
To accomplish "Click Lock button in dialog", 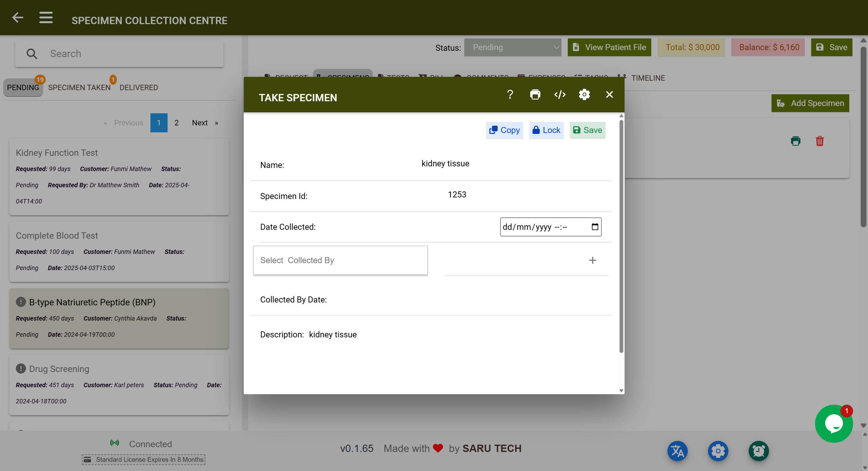I will click(x=546, y=130).
